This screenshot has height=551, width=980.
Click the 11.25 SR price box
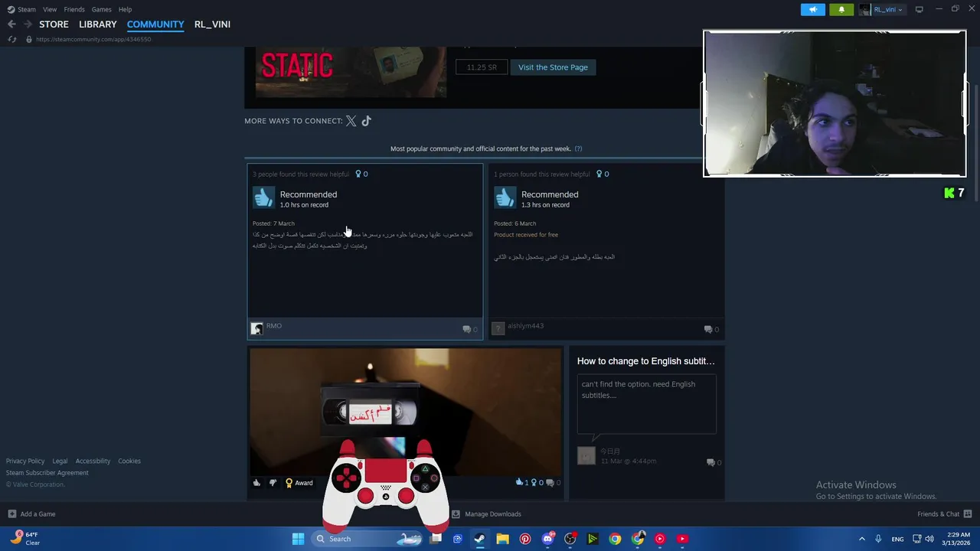click(482, 67)
